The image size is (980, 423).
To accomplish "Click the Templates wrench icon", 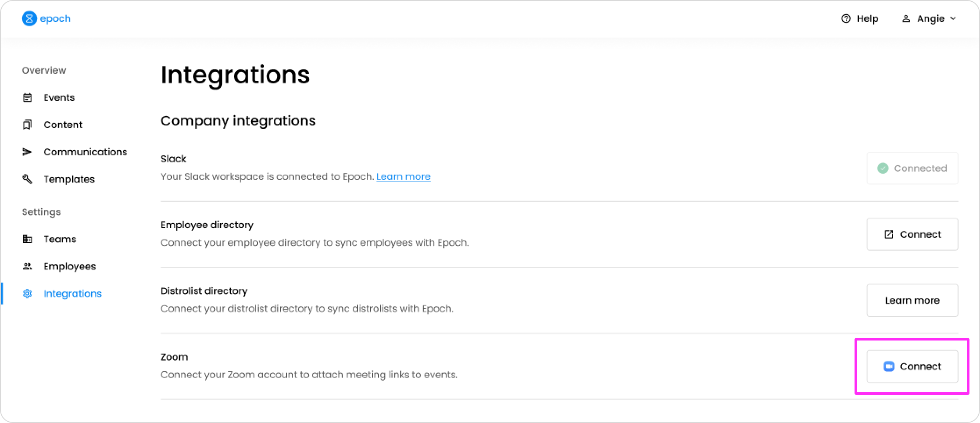I will click(x=27, y=179).
